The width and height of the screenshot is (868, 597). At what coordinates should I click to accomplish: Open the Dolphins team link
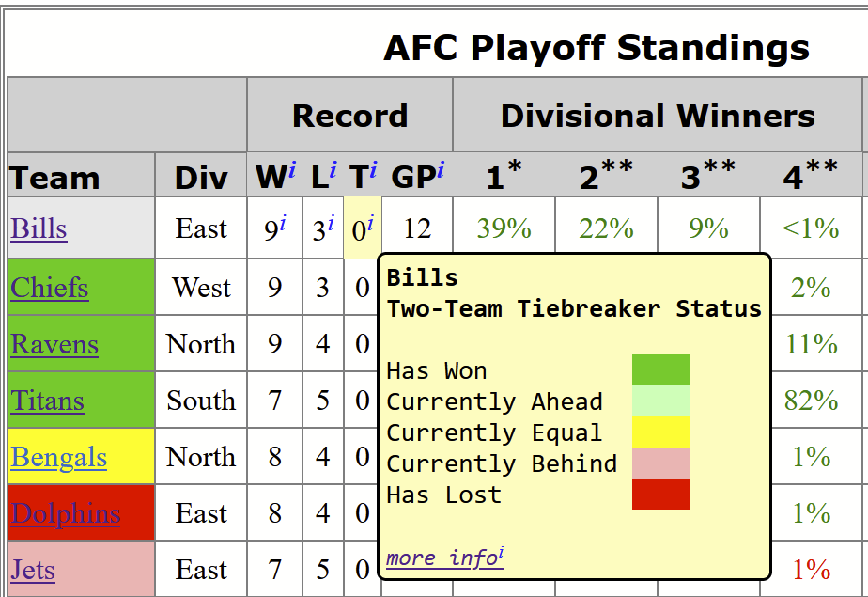66,513
